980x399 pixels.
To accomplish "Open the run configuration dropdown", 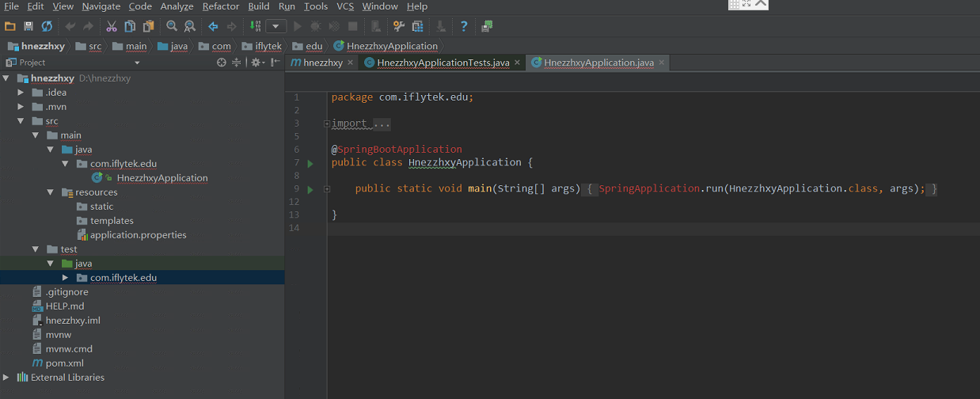I will point(275,26).
